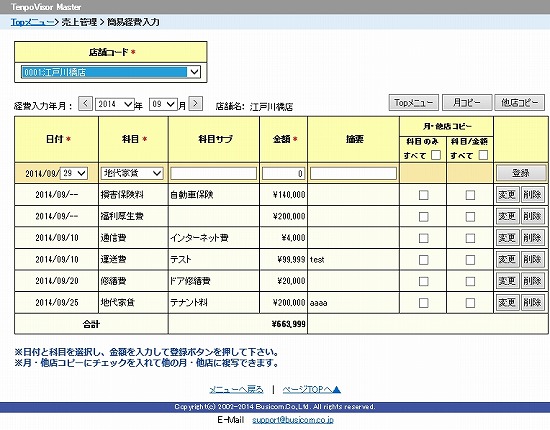Click the 登録 register button
The image size is (550, 430).
[521, 173]
